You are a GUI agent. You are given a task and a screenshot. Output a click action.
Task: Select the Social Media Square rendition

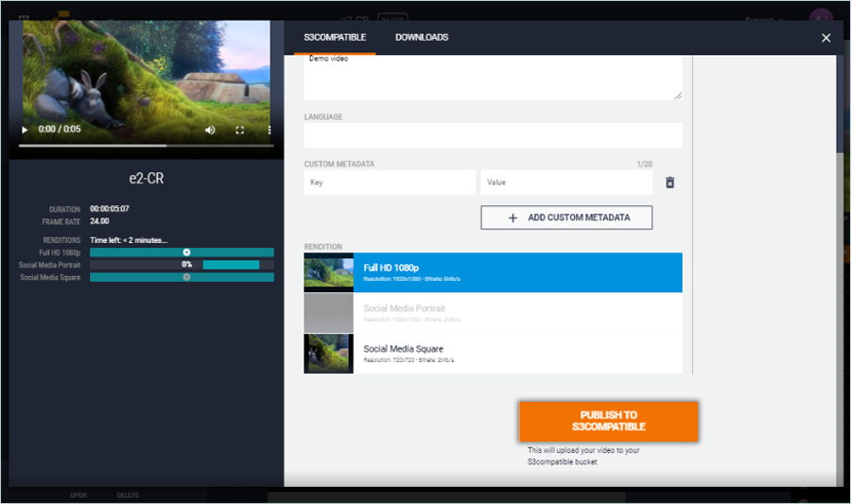(x=493, y=354)
